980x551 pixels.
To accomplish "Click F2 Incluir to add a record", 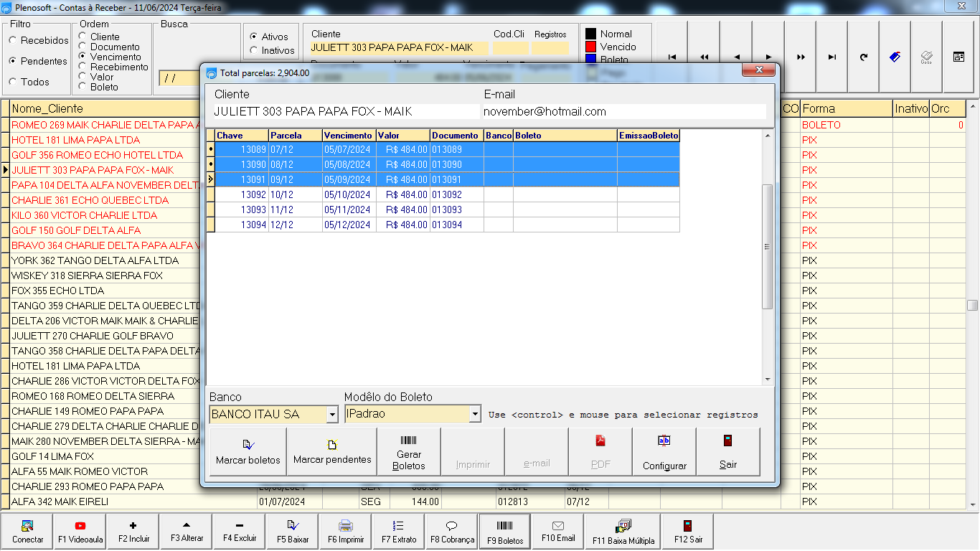I will pyautogui.click(x=133, y=532).
